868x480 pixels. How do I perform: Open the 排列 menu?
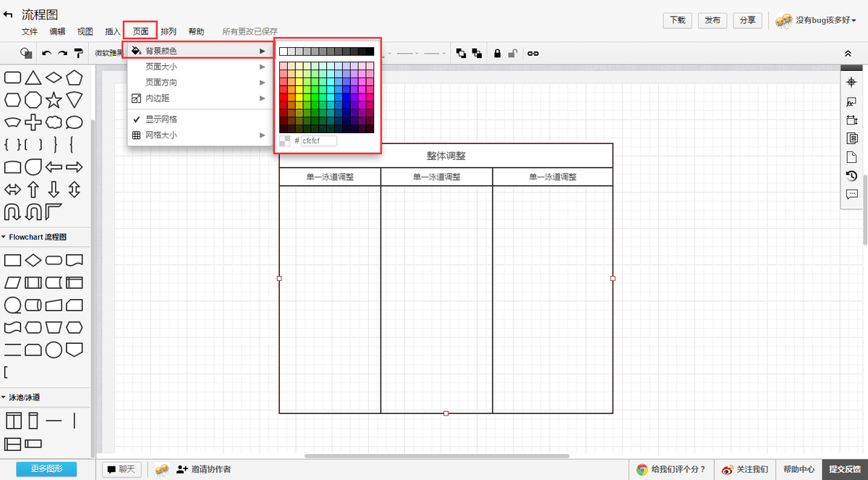coord(169,32)
